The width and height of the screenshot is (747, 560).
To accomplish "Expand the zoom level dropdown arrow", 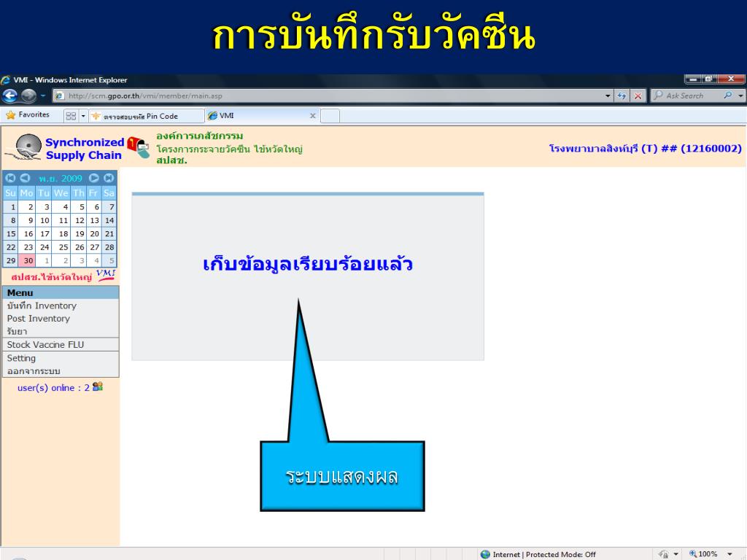I will [729, 554].
